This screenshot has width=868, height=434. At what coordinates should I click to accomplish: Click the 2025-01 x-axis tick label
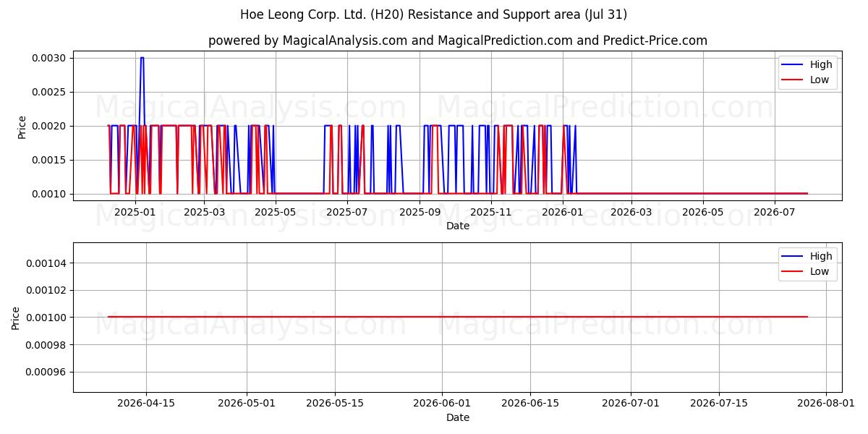click(x=135, y=212)
